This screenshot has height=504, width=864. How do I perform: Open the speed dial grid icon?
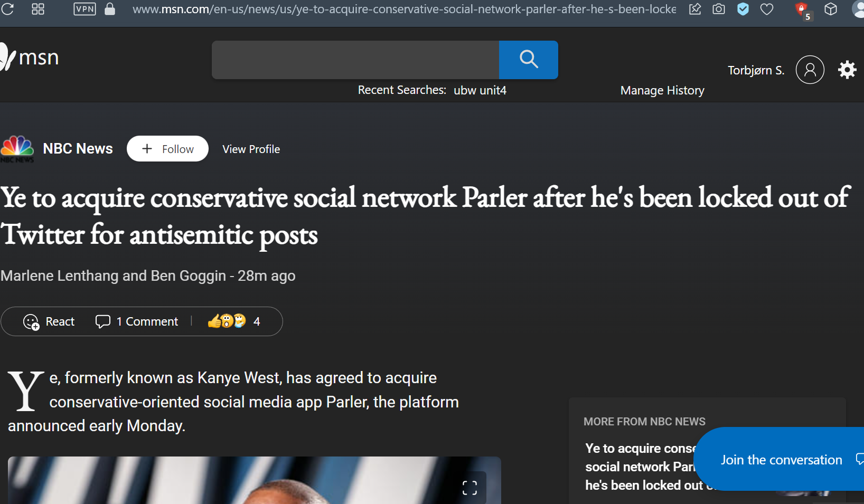click(38, 9)
